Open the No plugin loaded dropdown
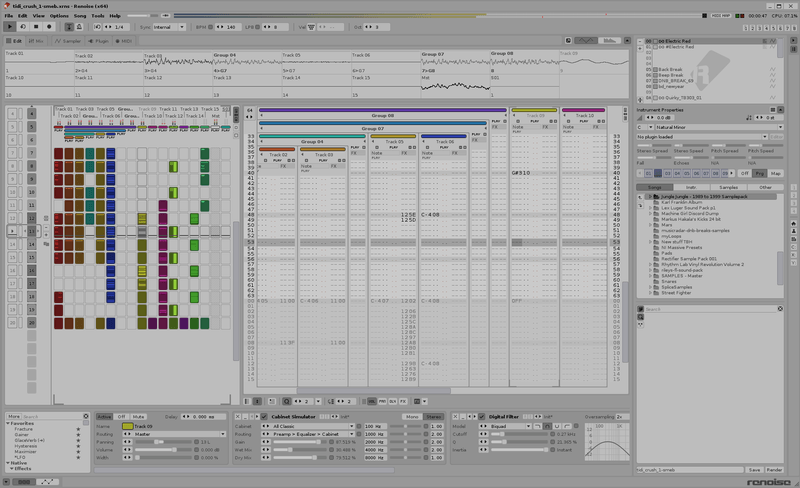The height and width of the screenshot is (488, 800). (x=702, y=137)
